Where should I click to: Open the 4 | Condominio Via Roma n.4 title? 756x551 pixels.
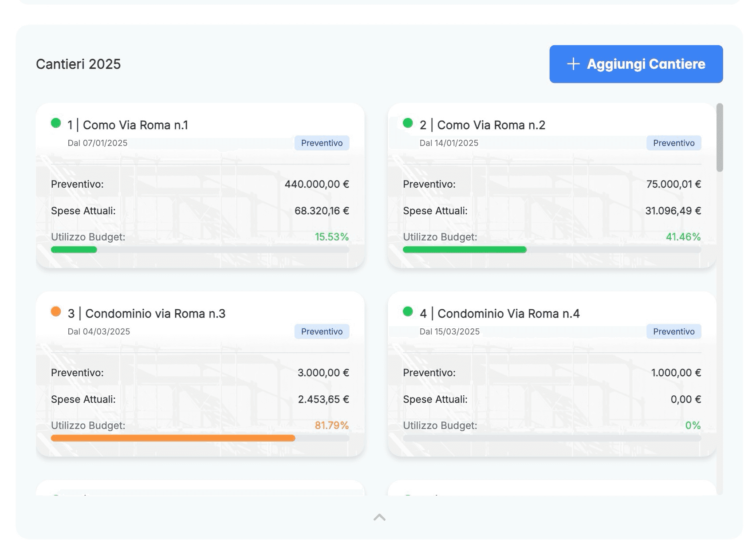[x=500, y=314]
